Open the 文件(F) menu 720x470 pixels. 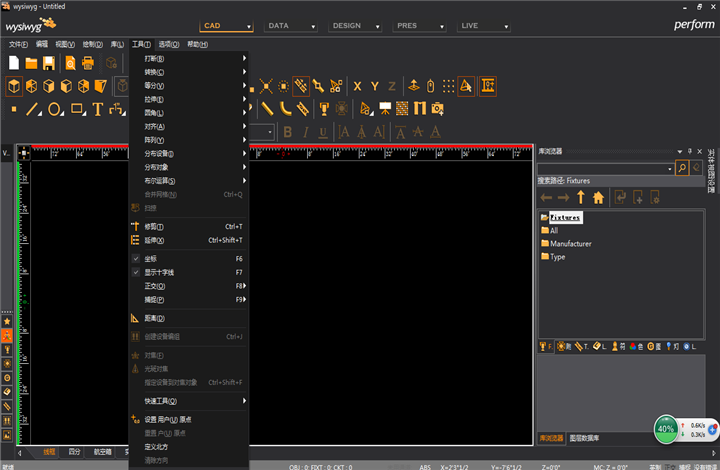tap(18, 44)
